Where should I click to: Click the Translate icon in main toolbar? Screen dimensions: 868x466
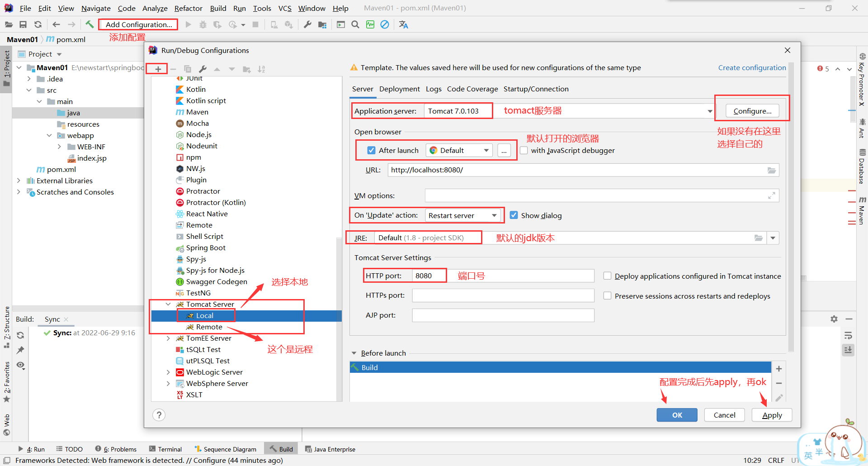tap(404, 24)
